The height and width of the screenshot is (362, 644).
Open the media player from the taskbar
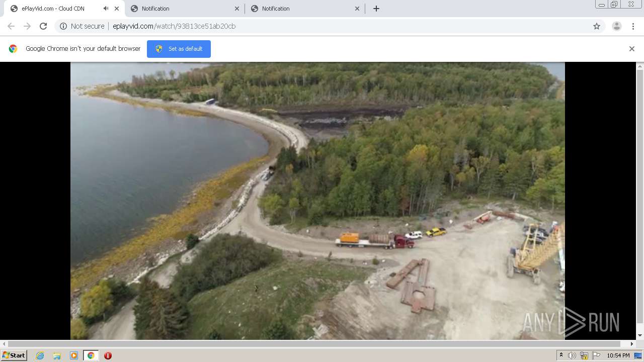pyautogui.click(x=74, y=355)
